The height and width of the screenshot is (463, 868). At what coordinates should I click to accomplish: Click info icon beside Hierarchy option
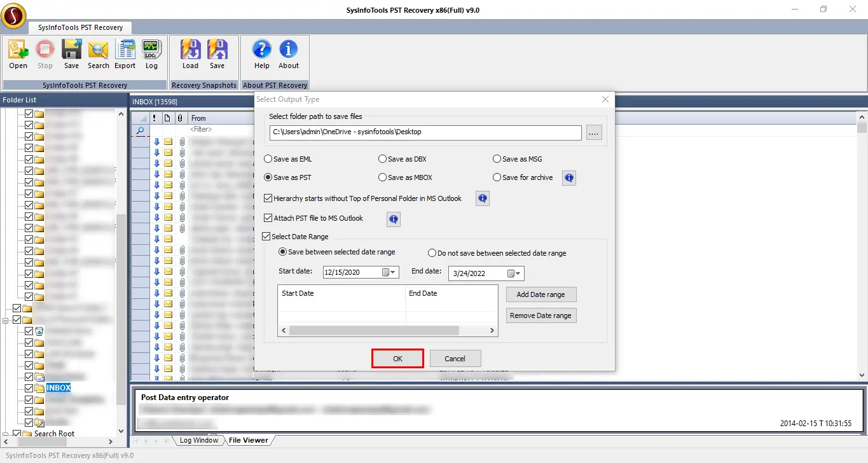coord(483,199)
